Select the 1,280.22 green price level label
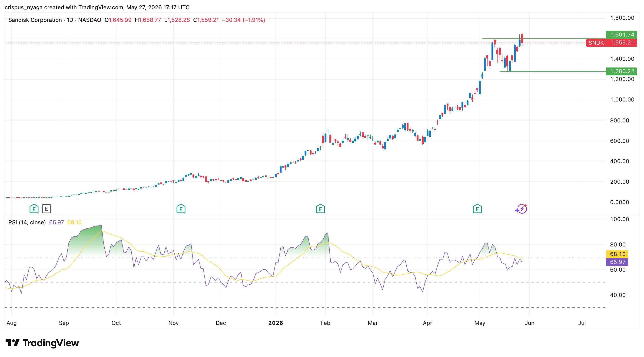 coord(622,71)
